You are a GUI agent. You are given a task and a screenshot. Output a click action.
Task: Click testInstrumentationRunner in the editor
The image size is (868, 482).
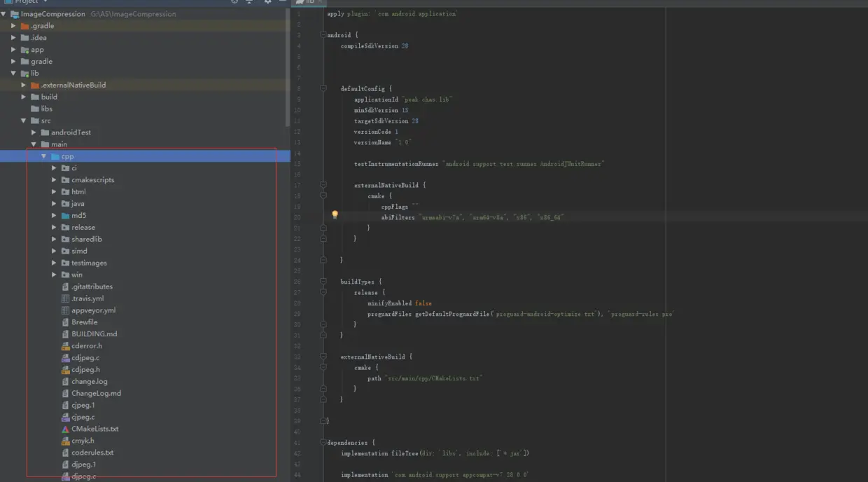coord(397,164)
